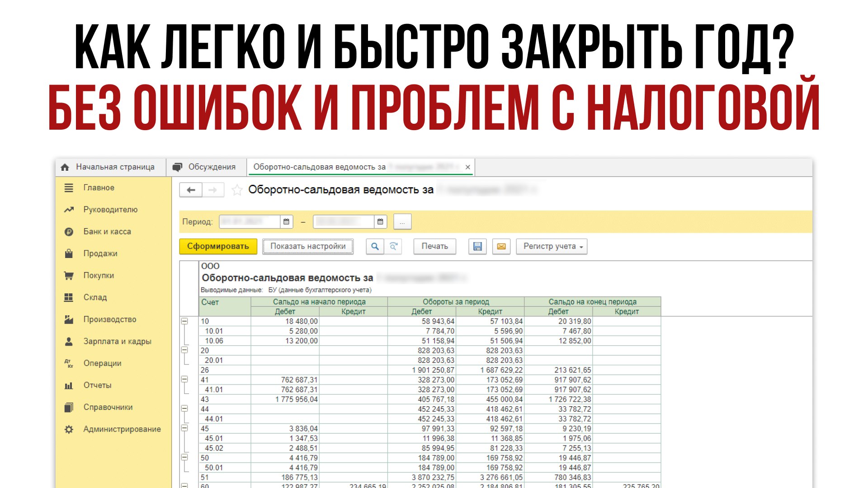Click the books icon for Справочники
This screenshot has height=488, width=868.
pyautogui.click(x=69, y=407)
